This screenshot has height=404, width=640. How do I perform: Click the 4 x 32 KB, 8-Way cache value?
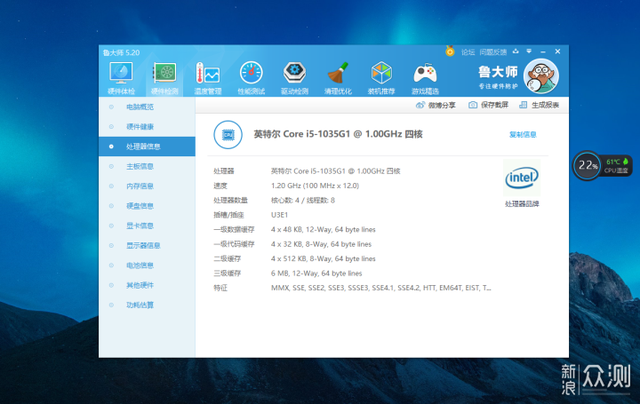(321, 244)
